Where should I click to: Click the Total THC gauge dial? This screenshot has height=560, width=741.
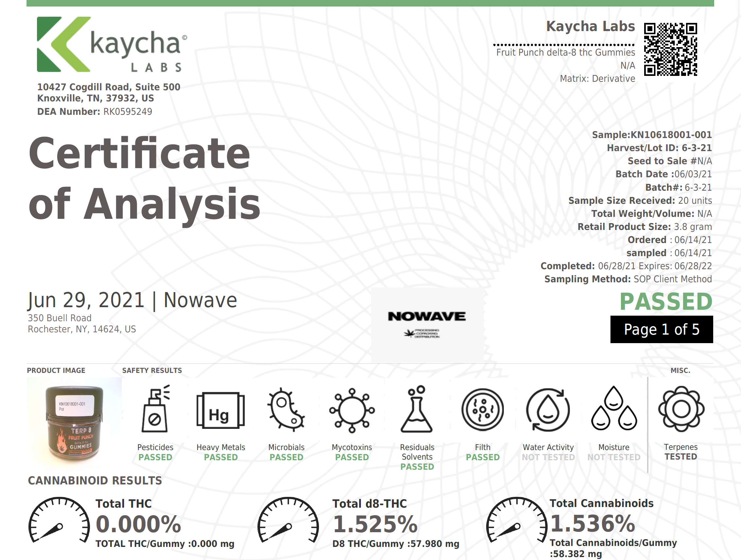point(59,520)
